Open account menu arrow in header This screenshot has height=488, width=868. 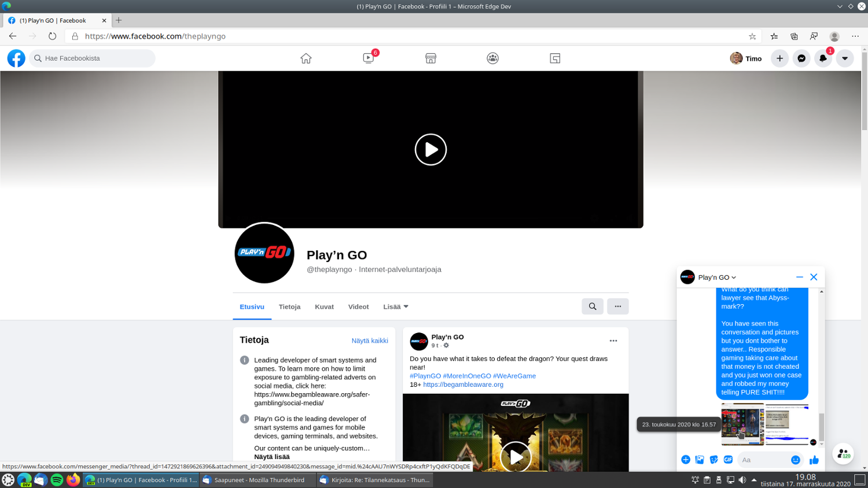(x=845, y=58)
